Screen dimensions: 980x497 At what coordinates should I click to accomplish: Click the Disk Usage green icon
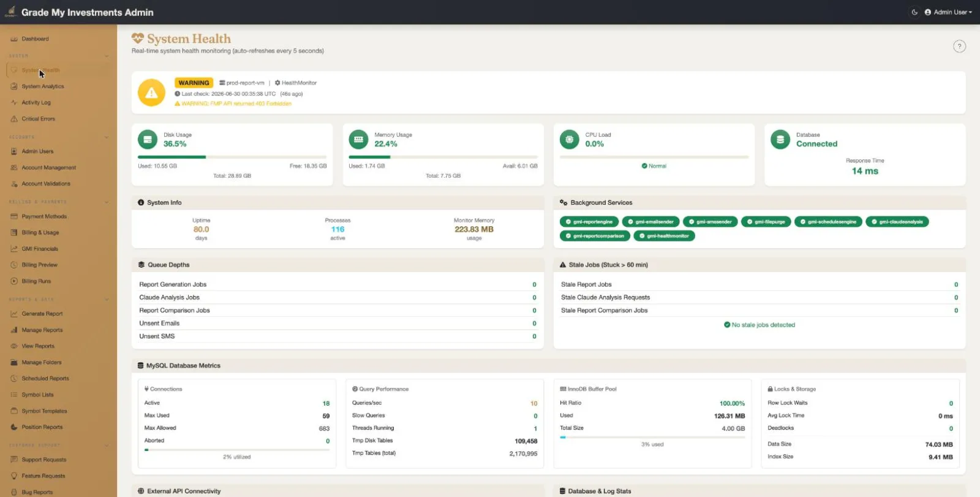[147, 140]
